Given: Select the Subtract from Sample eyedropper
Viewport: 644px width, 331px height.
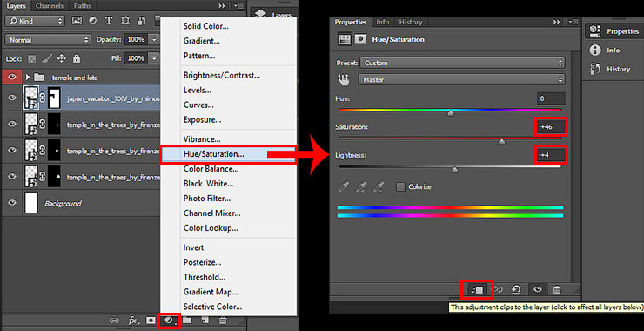Looking at the screenshot, I should (379, 187).
